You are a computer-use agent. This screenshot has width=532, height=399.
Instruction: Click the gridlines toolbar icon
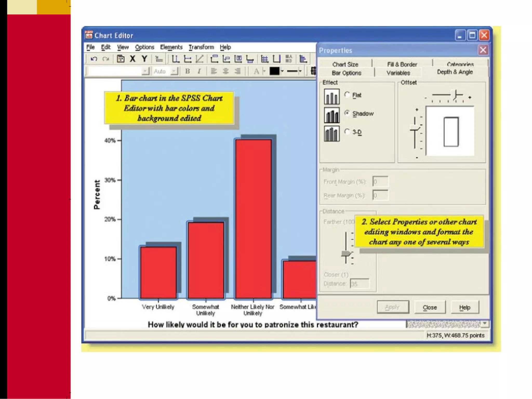click(x=264, y=59)
